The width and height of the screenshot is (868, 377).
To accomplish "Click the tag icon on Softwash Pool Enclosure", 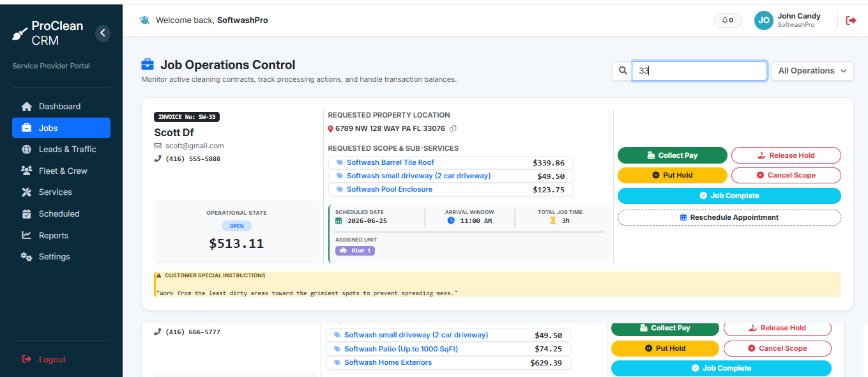I will (340, 190).
